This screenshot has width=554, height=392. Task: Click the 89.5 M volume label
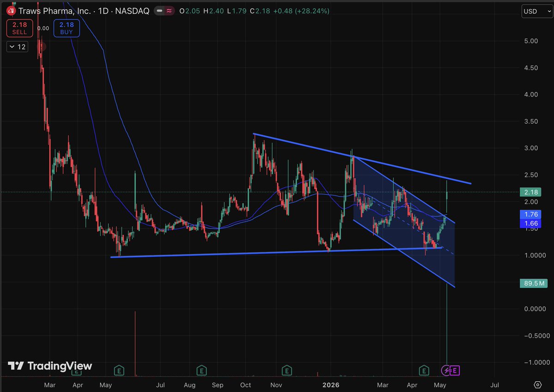(534, 283)
